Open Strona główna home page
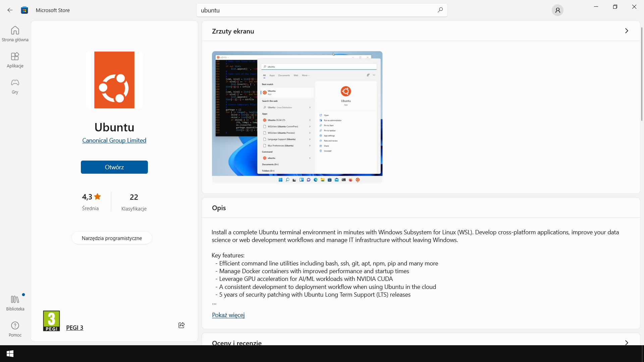The height and width of the screenshot is (362, 644). pyautogui.click(x=15, y=34)
